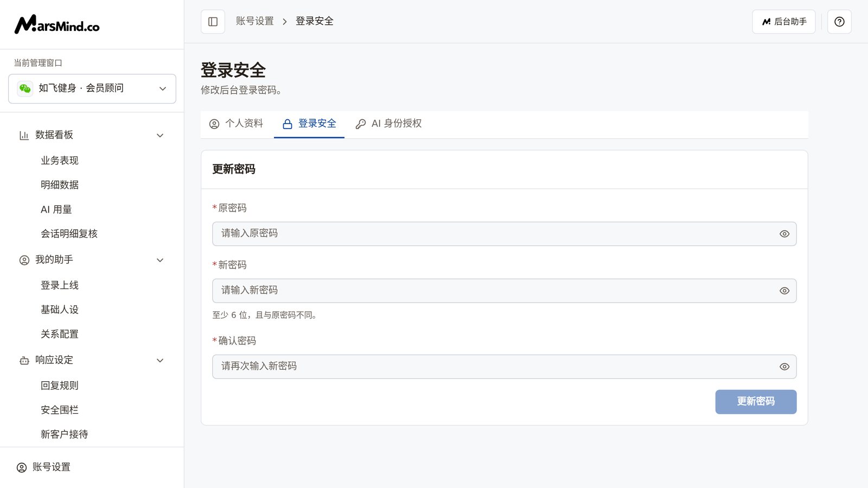Image resolution: width=868 pixels, height=488 pixels.
Task: Select the 登录安全 tab
Action: (x=309, y=124)
